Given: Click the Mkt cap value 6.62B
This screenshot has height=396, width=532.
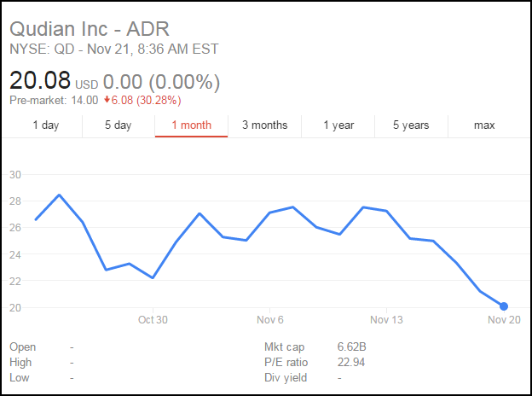Looking at the screenshot, I should point(354,348).
